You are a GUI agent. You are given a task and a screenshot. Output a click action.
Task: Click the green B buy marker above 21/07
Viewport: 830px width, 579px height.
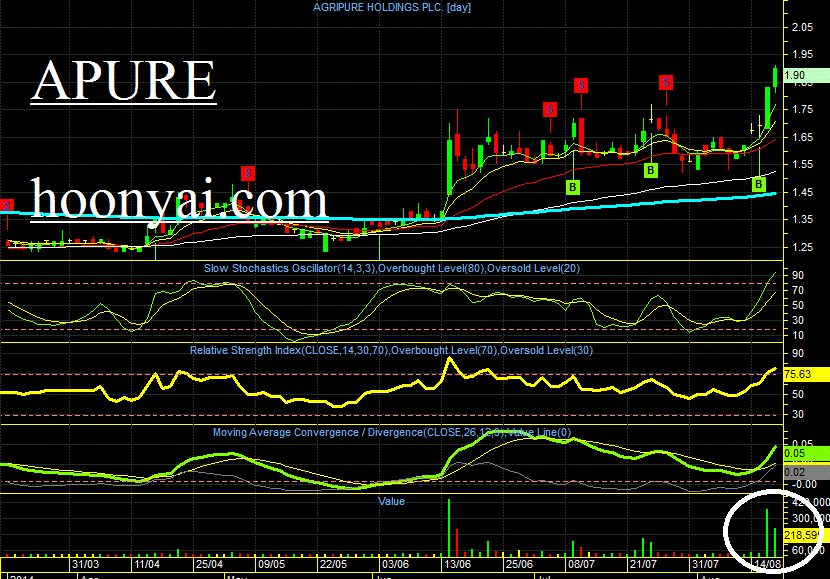[x=651, y=170]
